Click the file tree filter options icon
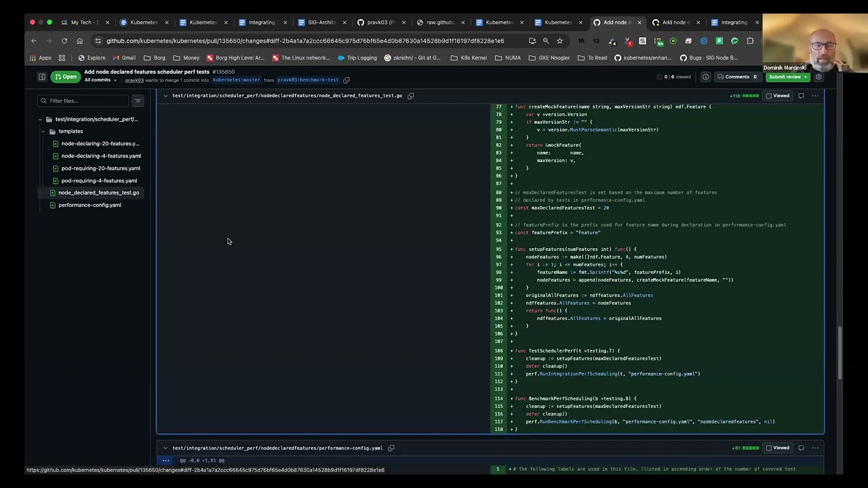The width and height of the screenshot is (868, 488). click(138, 101)
